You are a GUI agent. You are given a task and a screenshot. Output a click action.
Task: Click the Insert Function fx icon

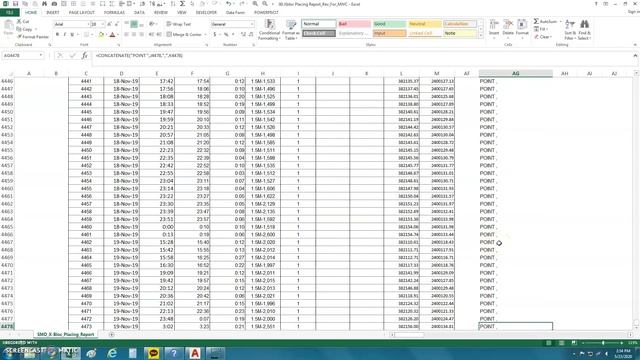84,55
